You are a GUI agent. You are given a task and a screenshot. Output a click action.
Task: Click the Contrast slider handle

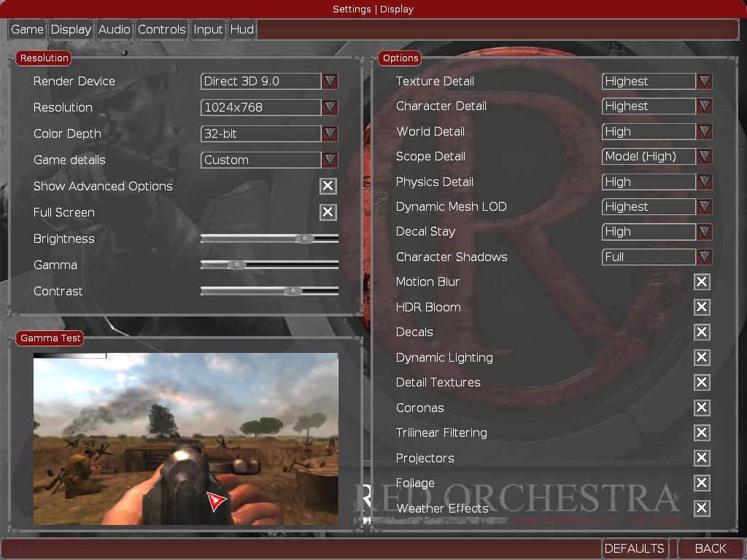pyautogui.click(x=293, y=291)
